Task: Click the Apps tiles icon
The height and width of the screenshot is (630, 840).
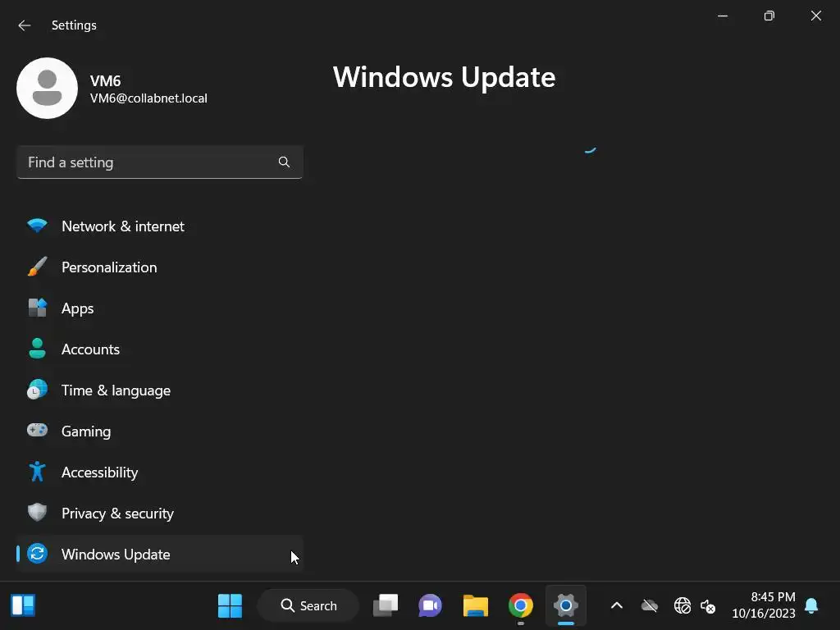Action: 37,308
